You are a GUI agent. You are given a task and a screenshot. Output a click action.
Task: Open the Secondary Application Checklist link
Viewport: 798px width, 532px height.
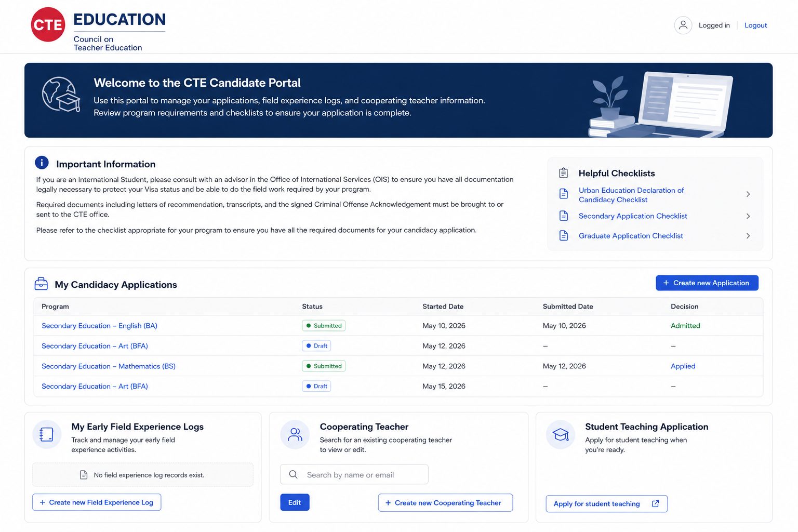(633, 216)
